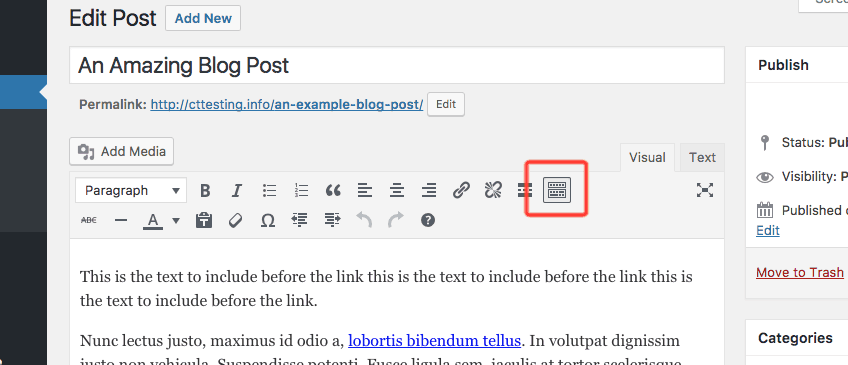Enter distraction-free writing mode

point(705,190)
